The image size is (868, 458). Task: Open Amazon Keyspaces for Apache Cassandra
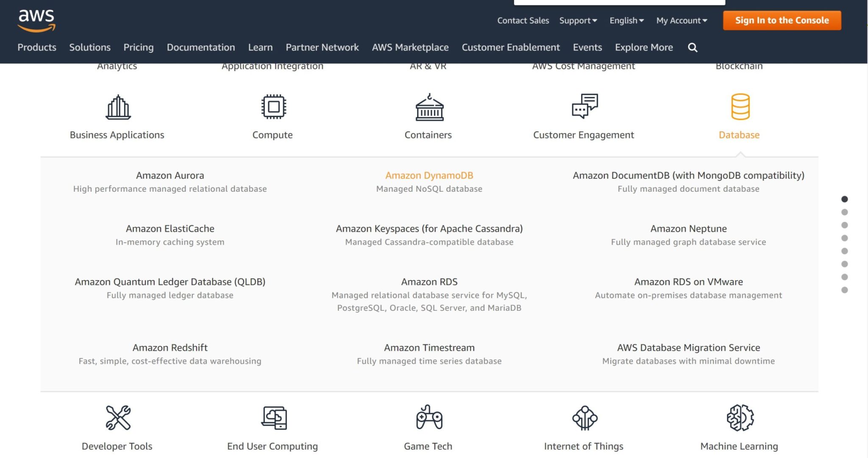pyautogui.click(x=429, y=229)
